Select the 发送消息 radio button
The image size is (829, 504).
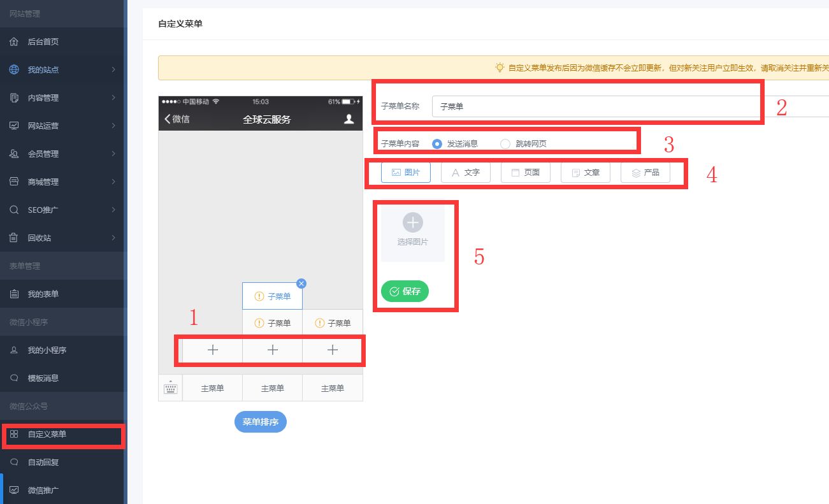tap(437, 144)
